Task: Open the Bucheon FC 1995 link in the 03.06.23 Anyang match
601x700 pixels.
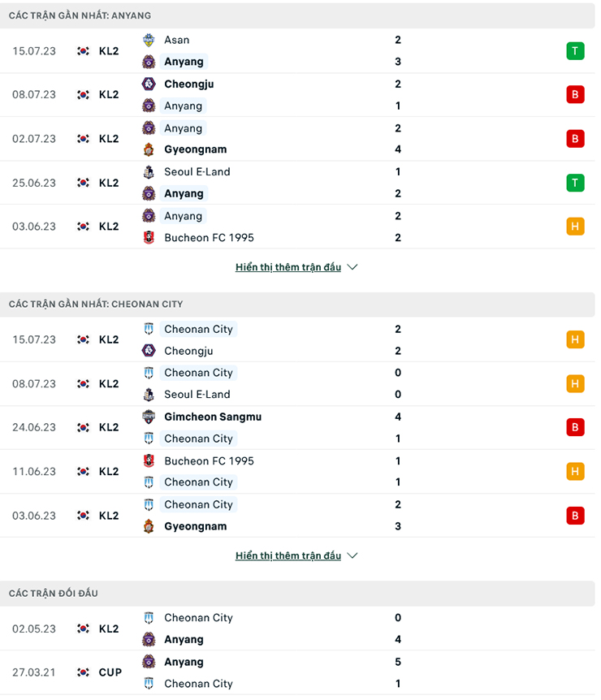Action: (x=209, y=238)
